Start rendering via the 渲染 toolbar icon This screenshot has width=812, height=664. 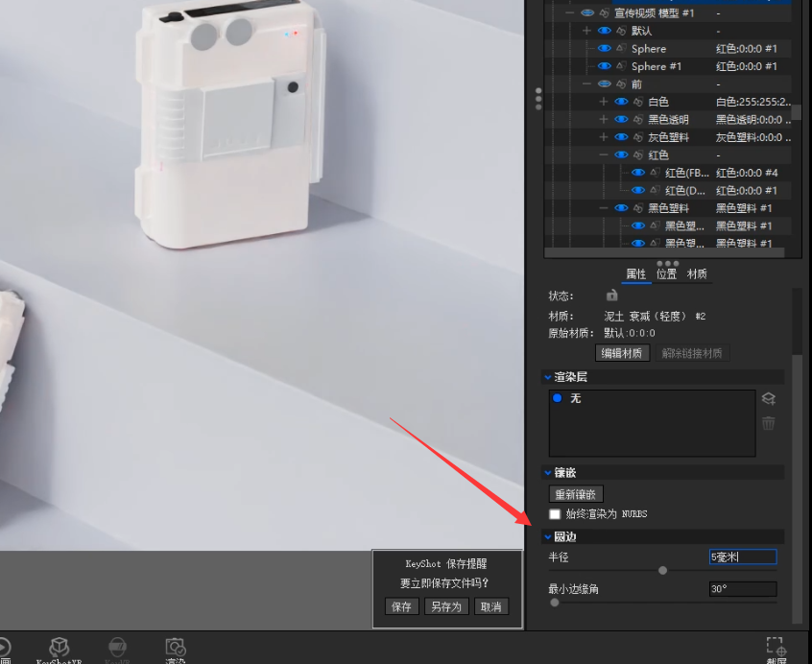point(176,646)
